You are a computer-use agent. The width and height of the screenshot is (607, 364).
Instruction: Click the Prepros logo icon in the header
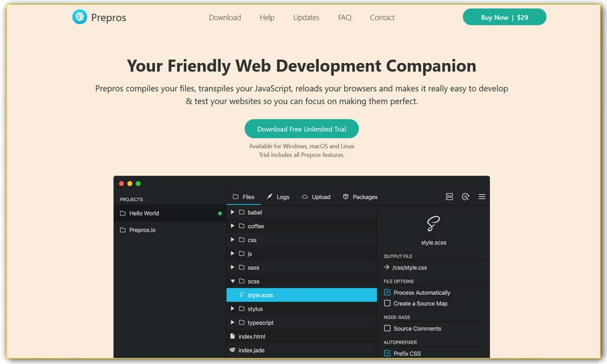click(80, 18)
